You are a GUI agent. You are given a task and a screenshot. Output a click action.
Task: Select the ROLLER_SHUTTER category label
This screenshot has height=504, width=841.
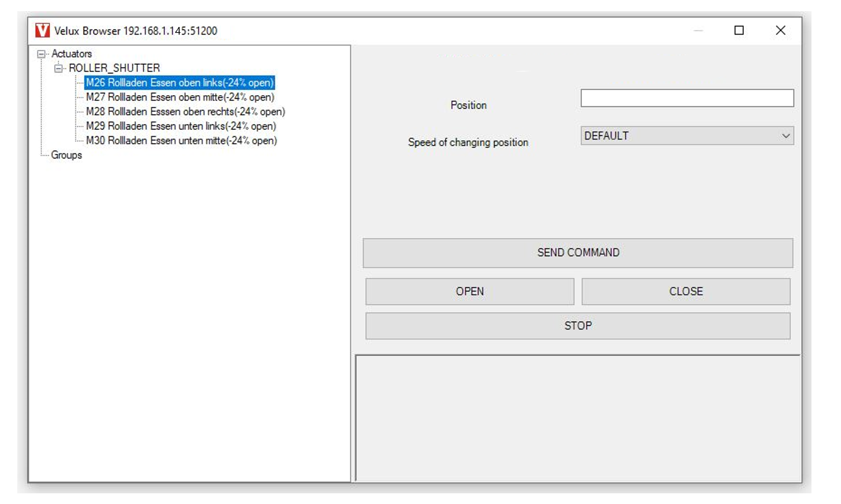(114, 68)
